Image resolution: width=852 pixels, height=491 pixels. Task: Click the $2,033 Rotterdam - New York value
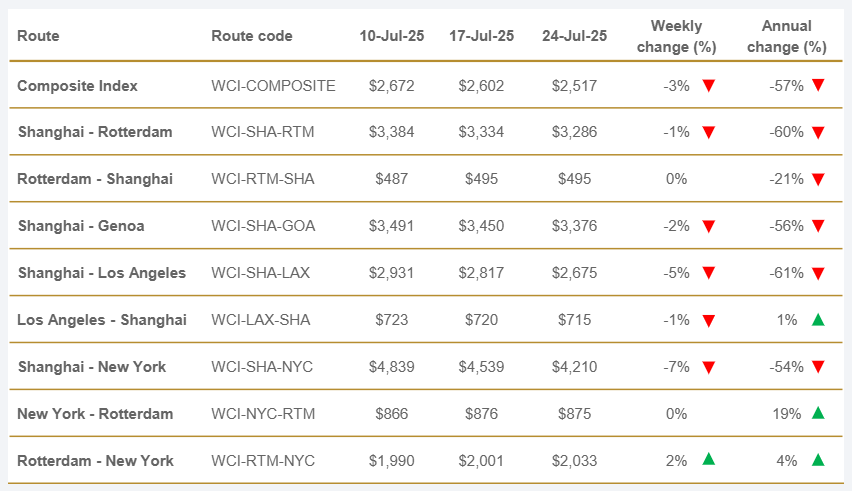[x=574, y=461]
